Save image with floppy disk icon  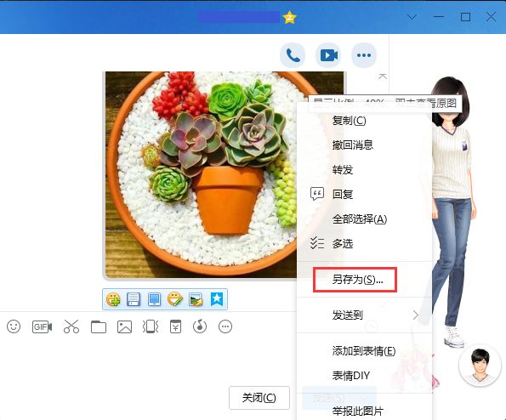click(x=134, y=299)
